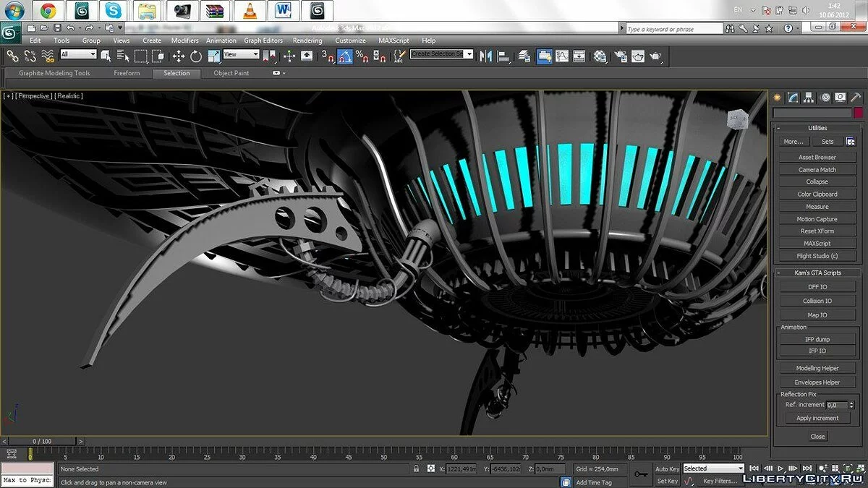
Task: Switch to the Freeform ribbon tab
Action: click(127, 73)
